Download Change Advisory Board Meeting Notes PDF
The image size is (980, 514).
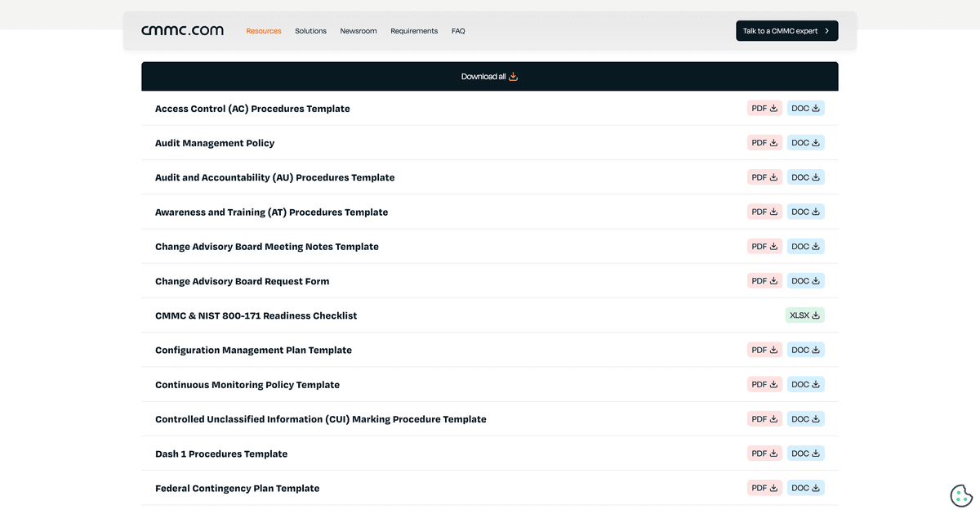(x=764, y=246)
